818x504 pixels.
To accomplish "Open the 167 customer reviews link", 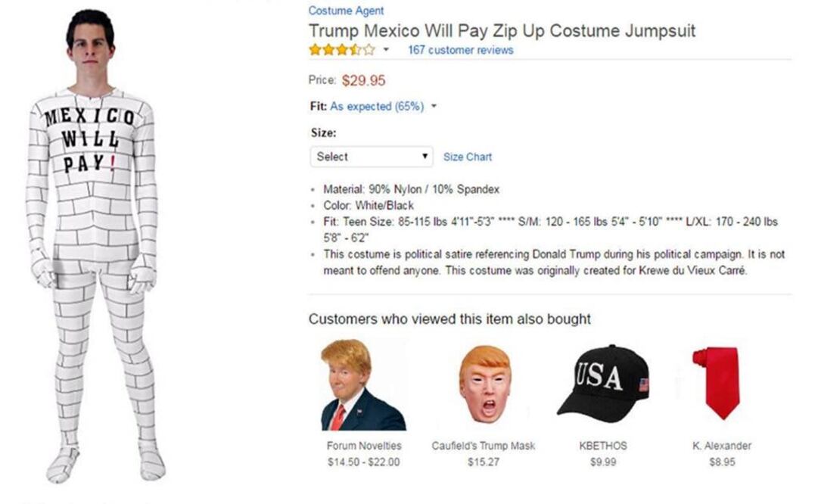I will (x=460, y=50).
